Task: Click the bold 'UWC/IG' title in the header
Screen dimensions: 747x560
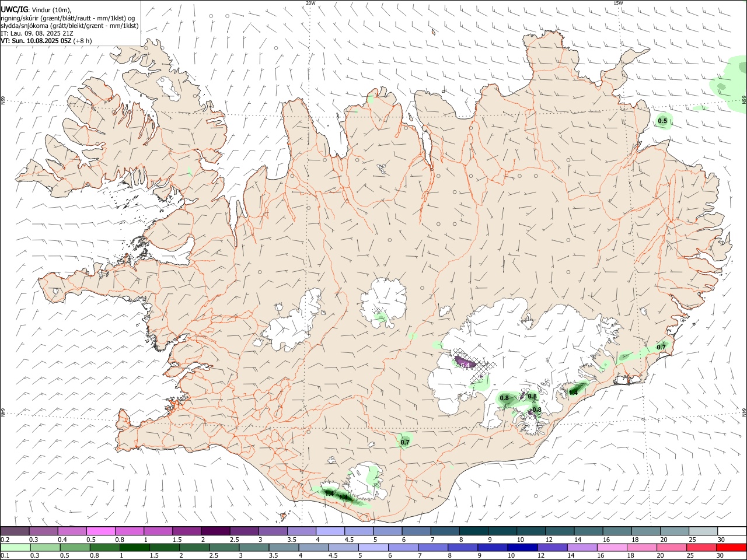Action: 13,10
